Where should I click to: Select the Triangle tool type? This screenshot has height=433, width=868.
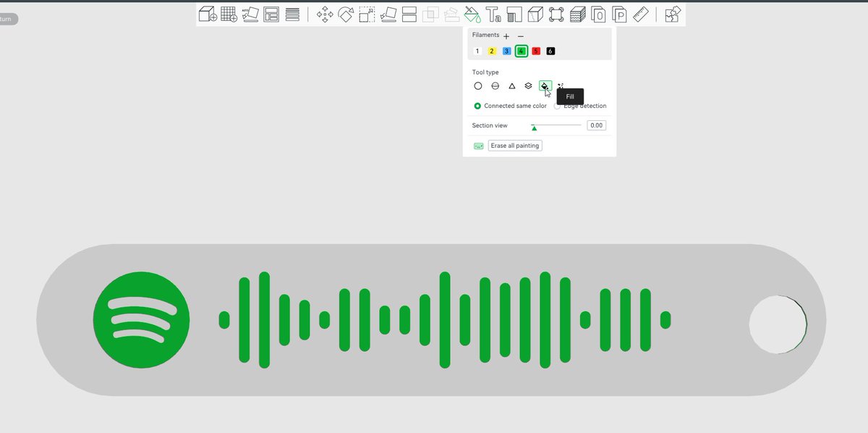[x=512, y=85]
